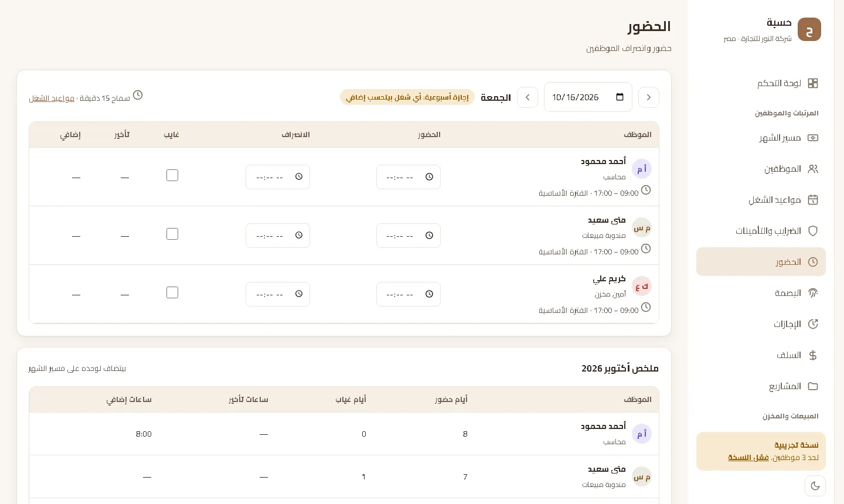Click the المشاريع folder icon
Screen dimensions: 844x504
coord(813,386)
